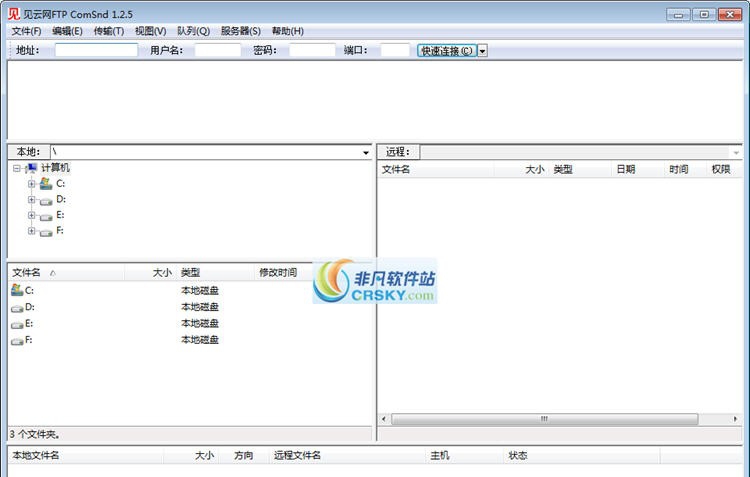Sort local list by 文件名 column

[x=66, y=273]
